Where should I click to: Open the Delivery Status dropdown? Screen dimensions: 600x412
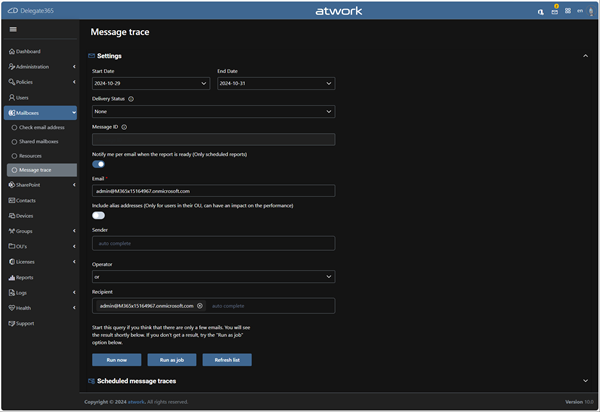(214, 111)
